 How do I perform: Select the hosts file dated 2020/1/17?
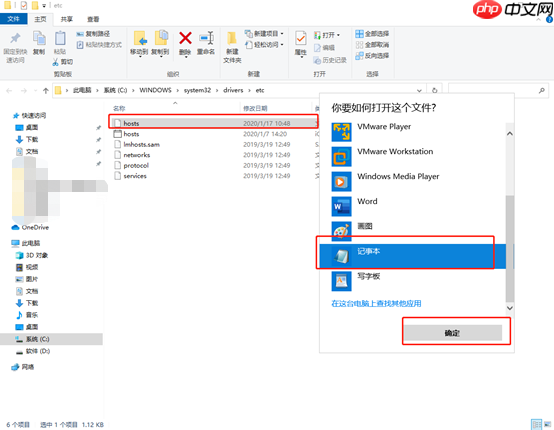214,123
